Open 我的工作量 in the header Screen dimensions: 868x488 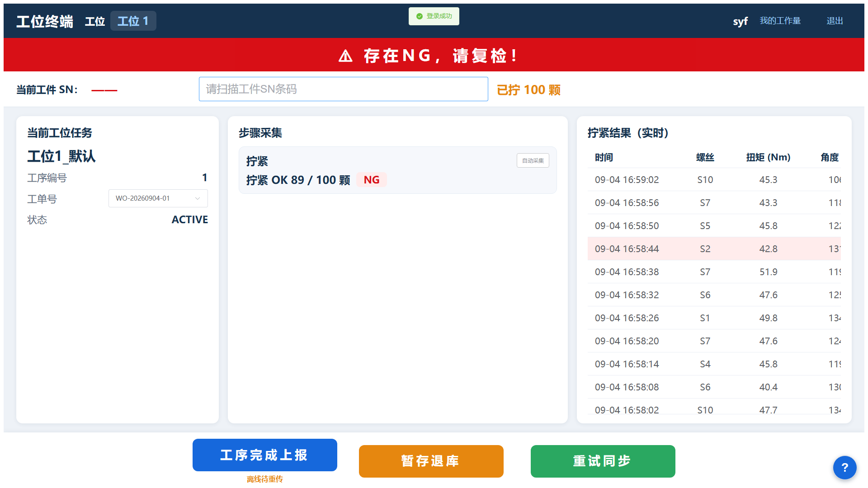[x=780, y=21]
